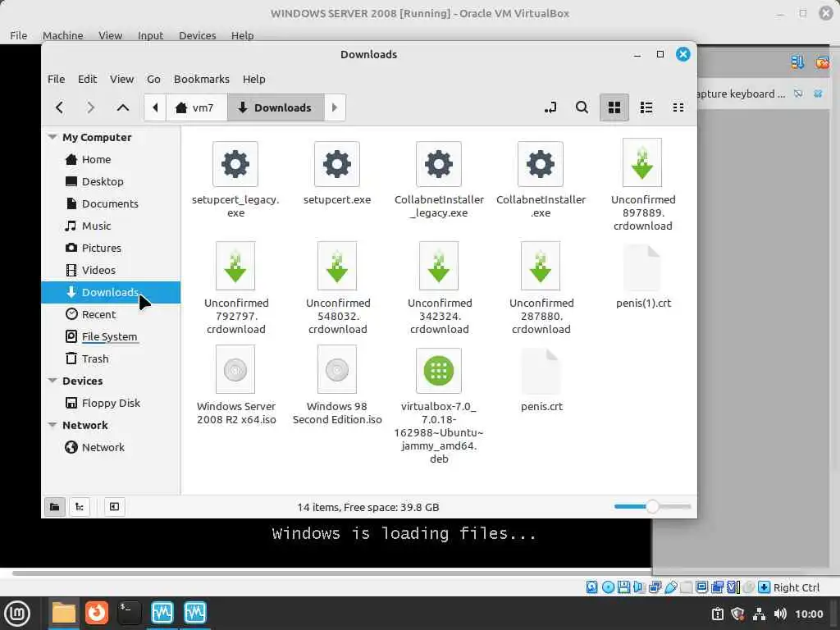Open the Go menu
840x630 pixels.
153,79
